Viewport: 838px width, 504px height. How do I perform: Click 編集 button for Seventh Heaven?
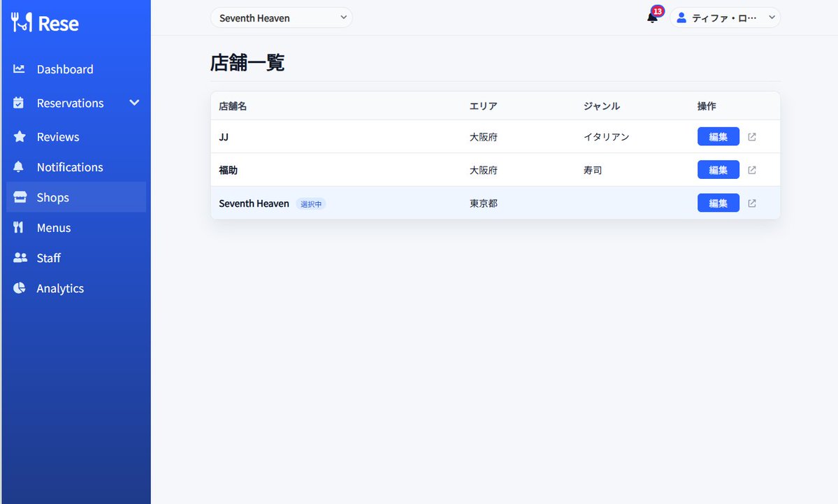pyautogui.click(x=718, y=203)
